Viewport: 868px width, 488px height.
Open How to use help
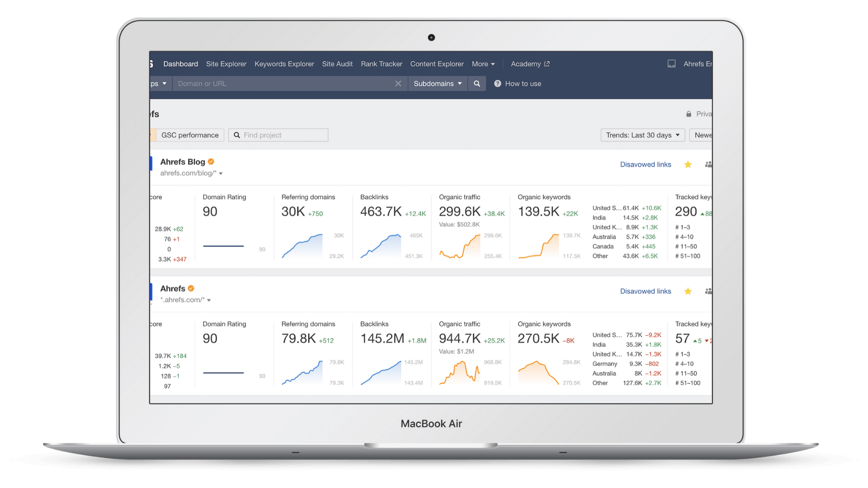coord(523,84)
